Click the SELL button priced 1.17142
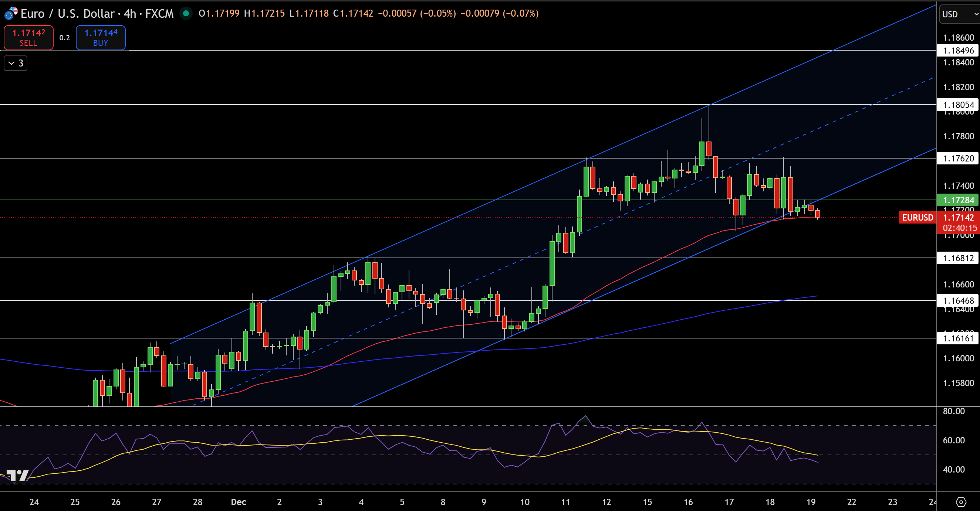 [x=28, y=37]
